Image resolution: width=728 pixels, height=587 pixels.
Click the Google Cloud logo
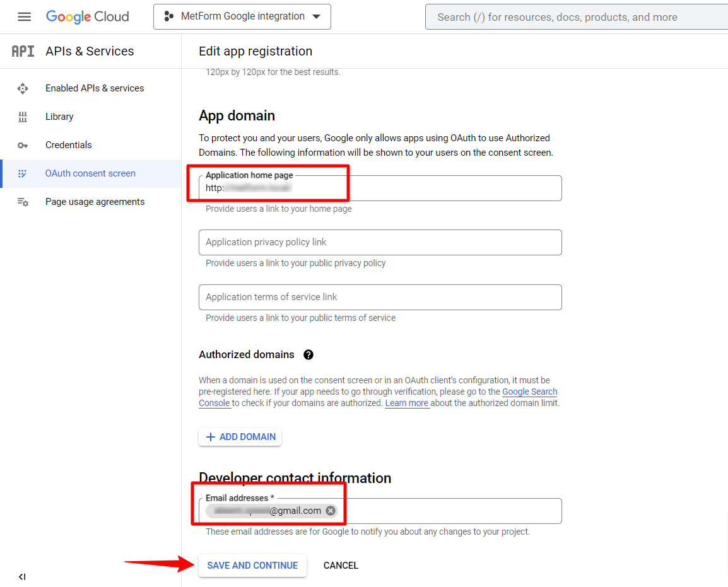[87, 16]
